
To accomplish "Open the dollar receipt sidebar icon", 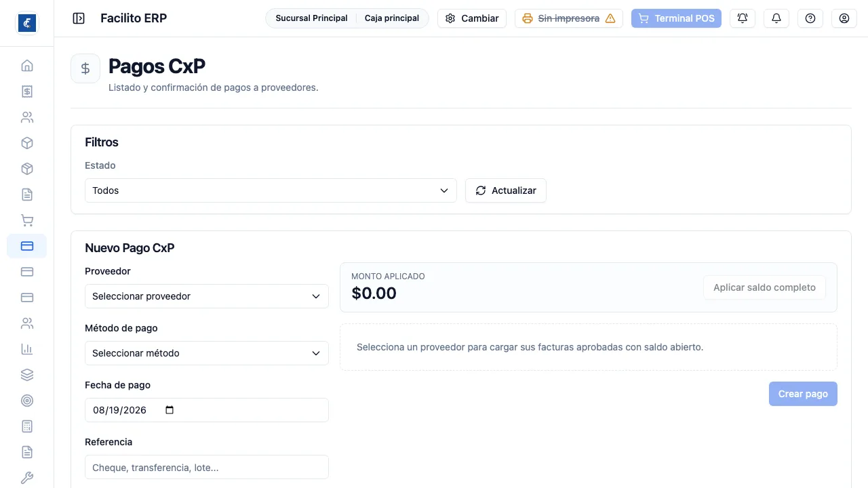I will pos(27,91).
